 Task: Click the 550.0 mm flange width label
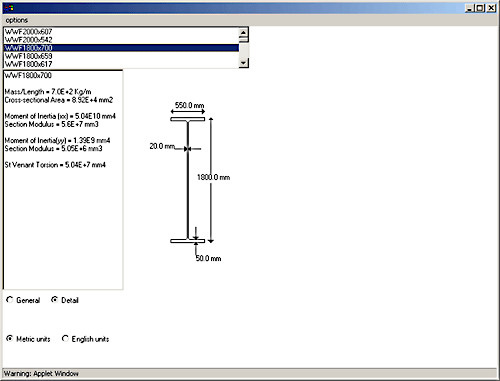click(189, 105)
